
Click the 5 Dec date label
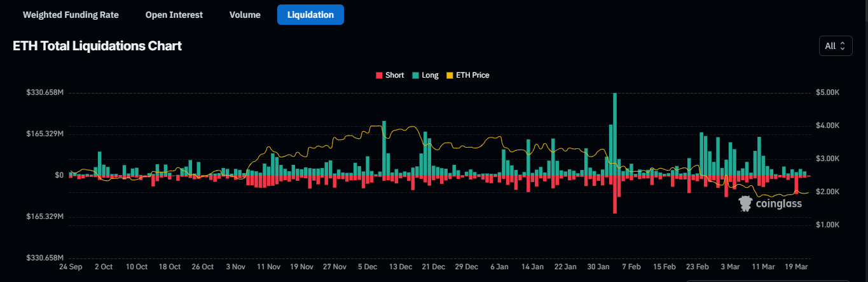pos(368,267)
